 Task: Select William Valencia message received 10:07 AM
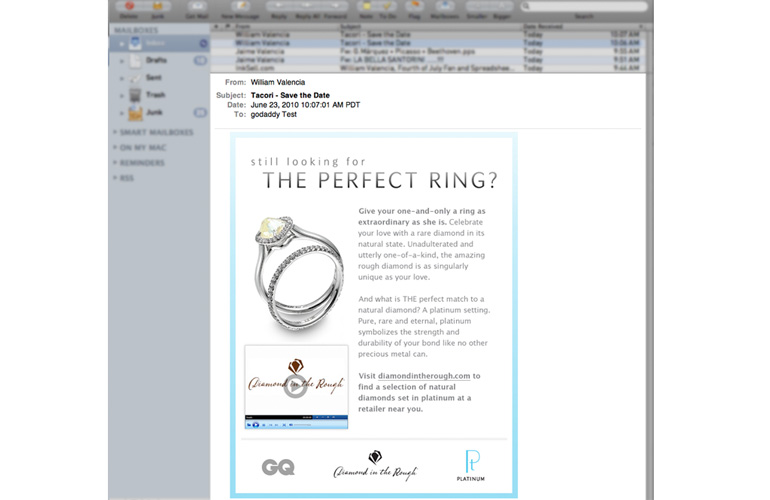[x=428, y=35]
